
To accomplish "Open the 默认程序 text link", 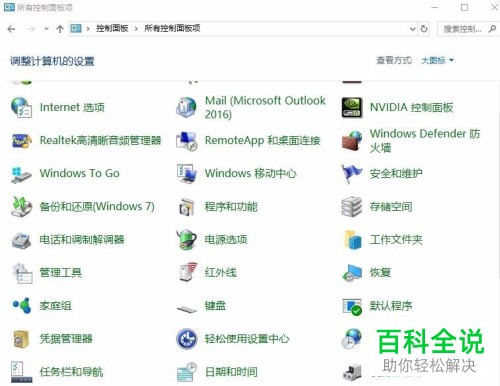I will [391, 306].
